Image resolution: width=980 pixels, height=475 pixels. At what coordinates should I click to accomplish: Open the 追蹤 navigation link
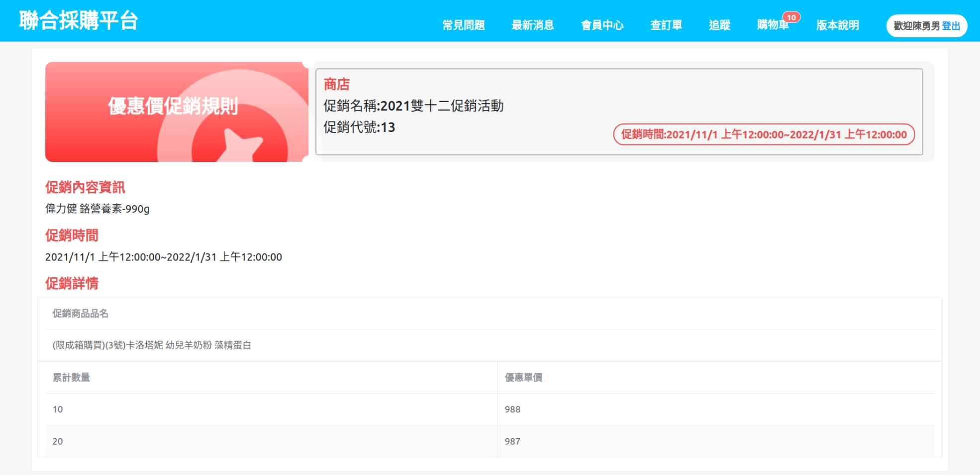point(719,25)
